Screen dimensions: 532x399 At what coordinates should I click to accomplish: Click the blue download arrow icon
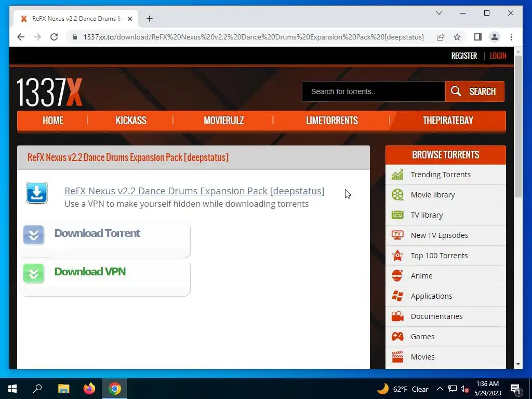(37, 193)
